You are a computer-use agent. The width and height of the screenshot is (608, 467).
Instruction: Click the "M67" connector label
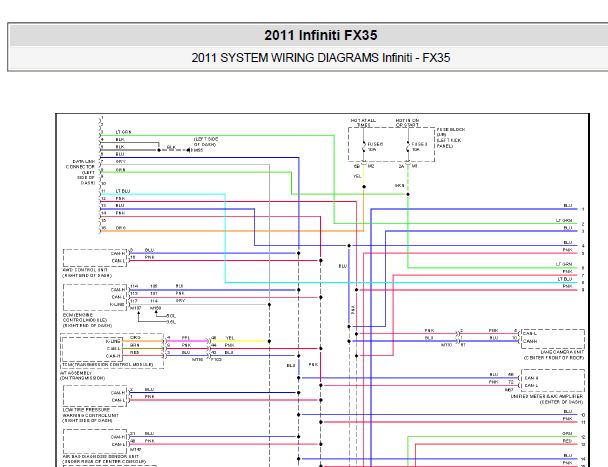point(509,390)
